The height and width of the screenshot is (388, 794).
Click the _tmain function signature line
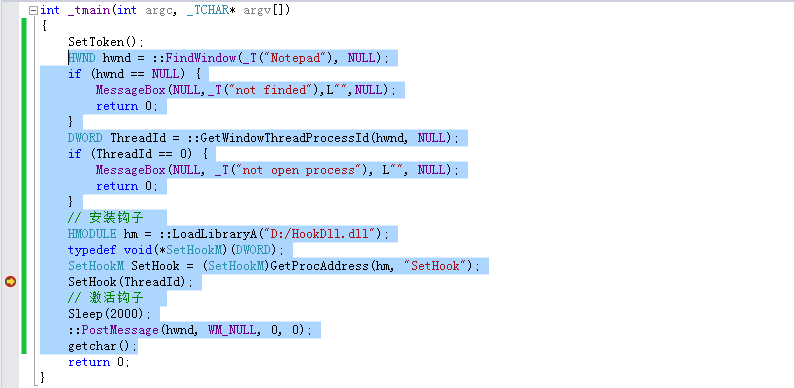[x=165, y=10]
